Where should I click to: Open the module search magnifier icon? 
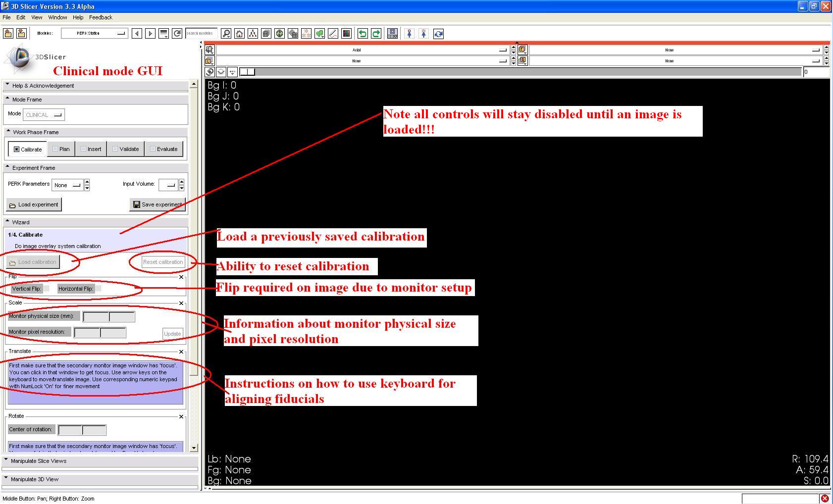tap(226, 34)
